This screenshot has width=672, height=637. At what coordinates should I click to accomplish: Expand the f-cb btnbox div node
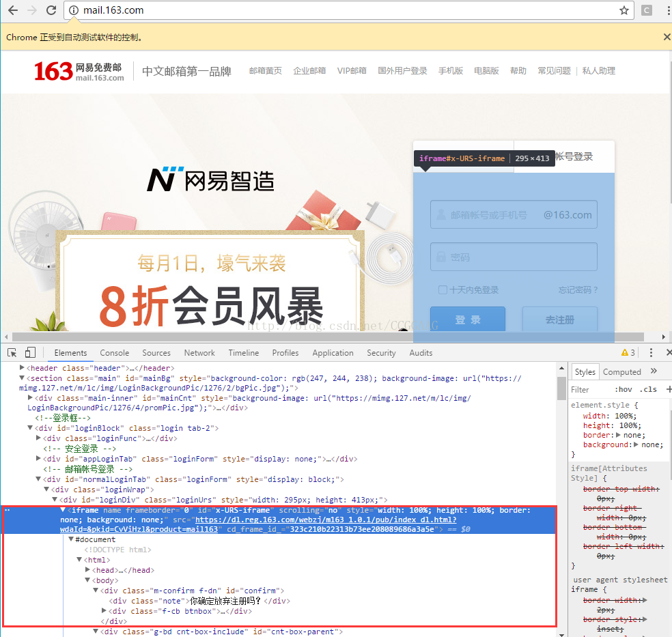(104, 610)
